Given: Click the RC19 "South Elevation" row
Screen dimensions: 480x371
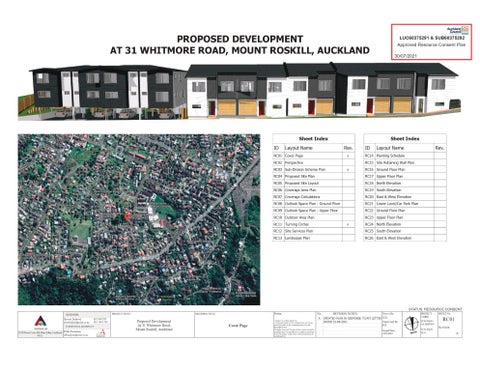Looking at the screenshot, I should [x=405, y=190].
